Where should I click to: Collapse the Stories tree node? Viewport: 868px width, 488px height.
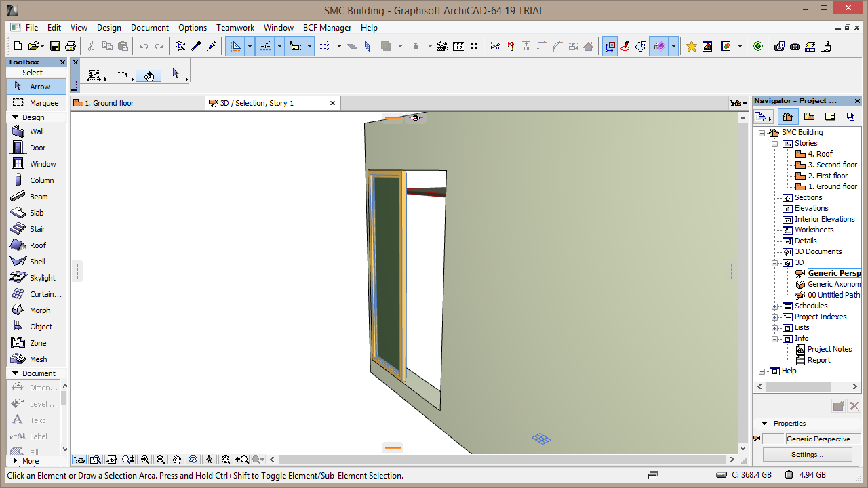click(775, 144)
